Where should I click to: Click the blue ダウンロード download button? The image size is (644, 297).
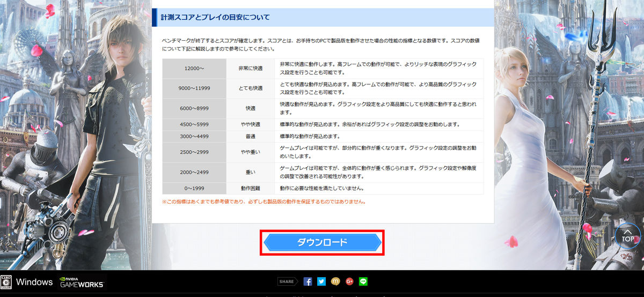[x=322, y=243]
